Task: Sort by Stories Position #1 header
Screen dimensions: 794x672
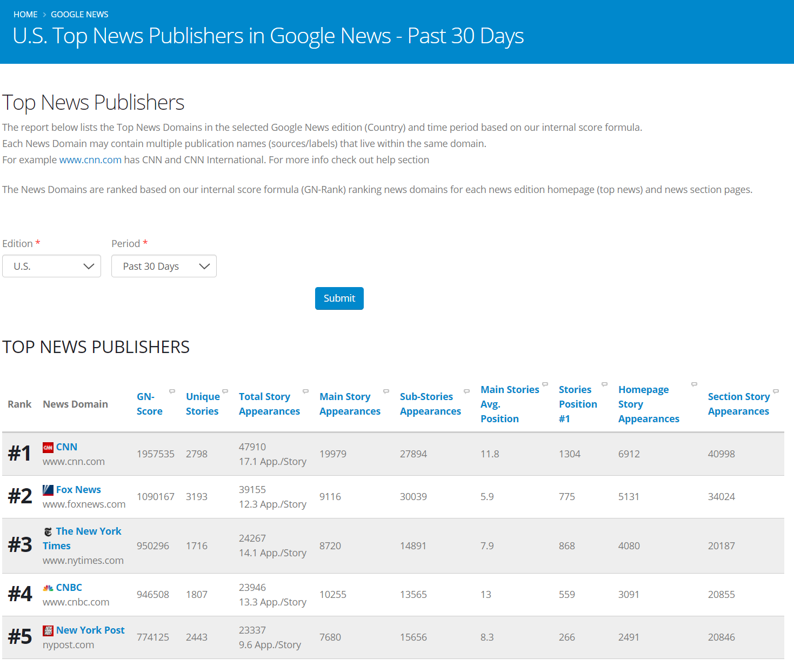Action: 578,404
